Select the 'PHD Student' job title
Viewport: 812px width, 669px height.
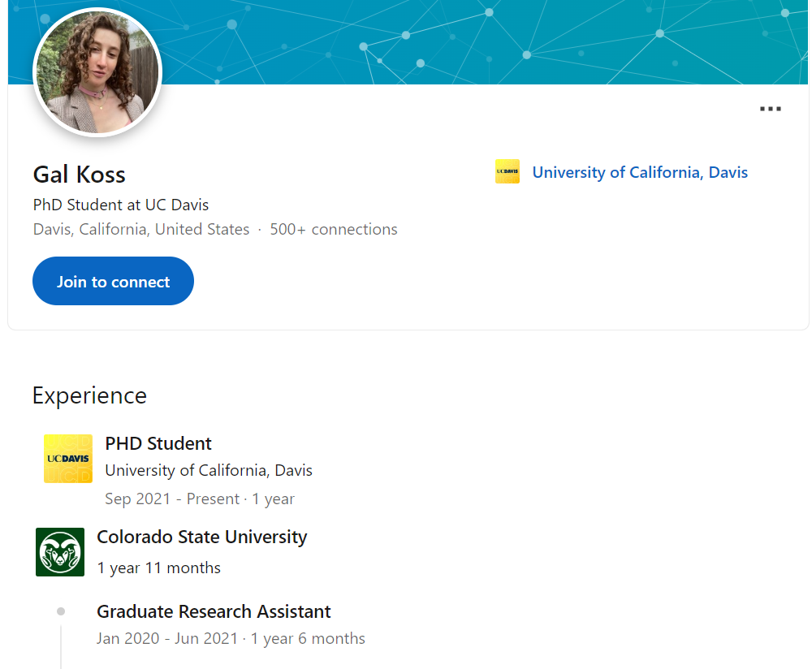[x=158, y=444]
